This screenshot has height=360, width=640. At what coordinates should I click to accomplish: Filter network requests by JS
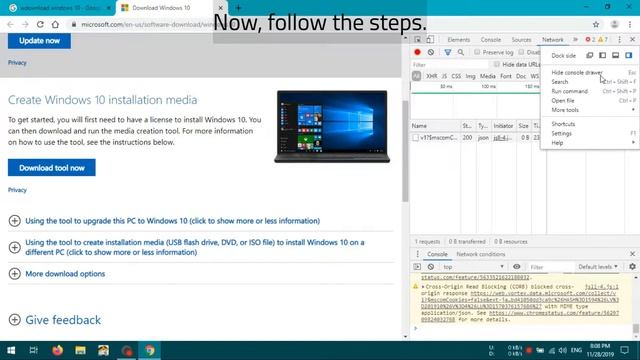(444, 76)
